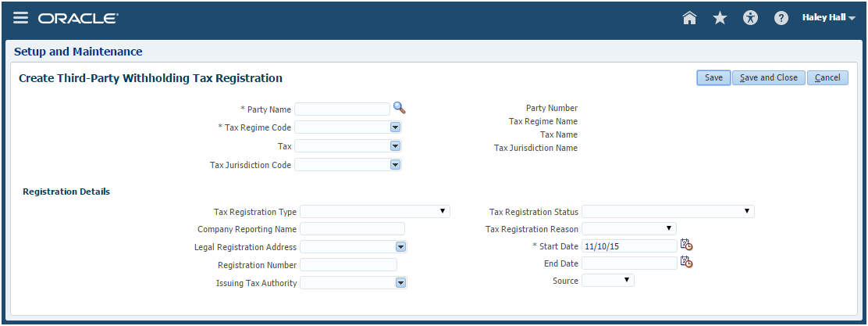Open End Date calendar picker
This screenshot has width=868, height=326.
coord(686,263)
